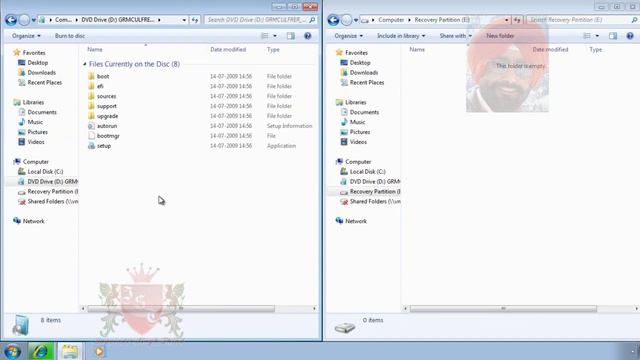Open Help in the Recovery Partition window
Image resolution: width=640 pixels, height=360 pixels.
click(630, 36)
